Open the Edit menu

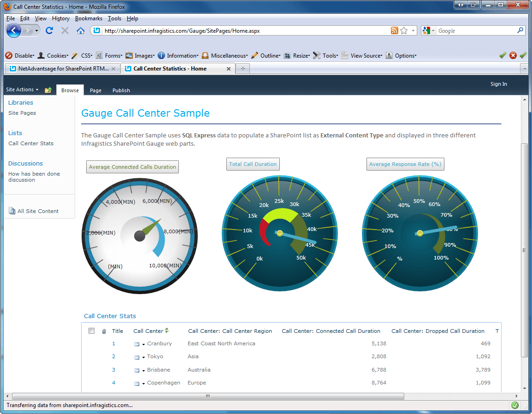[x=25, y=18]
